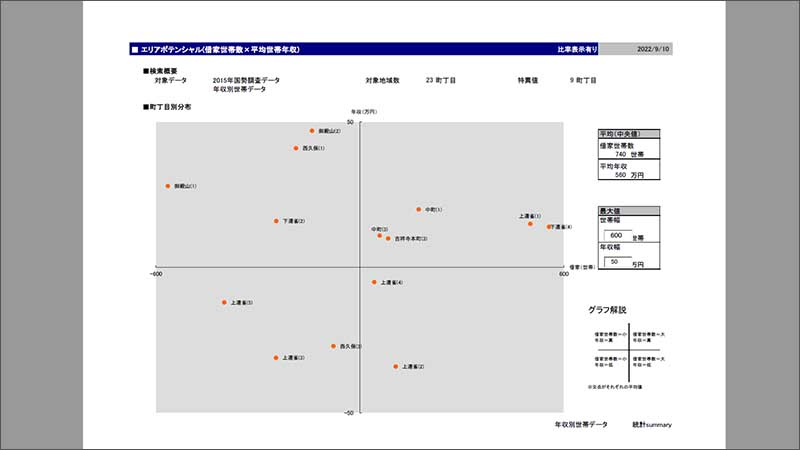This screenshot has height=450, width=800.
Task: Click the 比率表示有り label in header
Action: [x=577, y=49]
